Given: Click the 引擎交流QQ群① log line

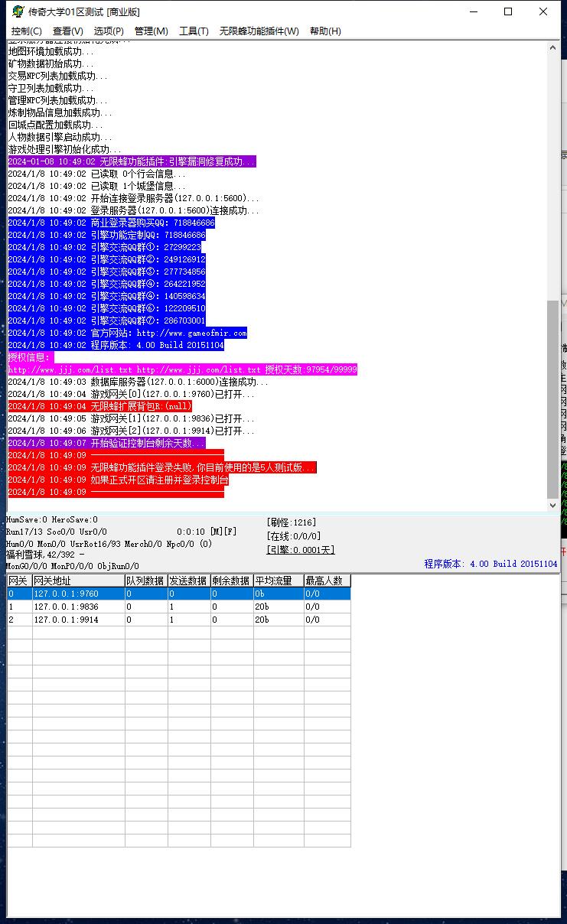Looking at the screenshot, I should click(x=104, y=247).
